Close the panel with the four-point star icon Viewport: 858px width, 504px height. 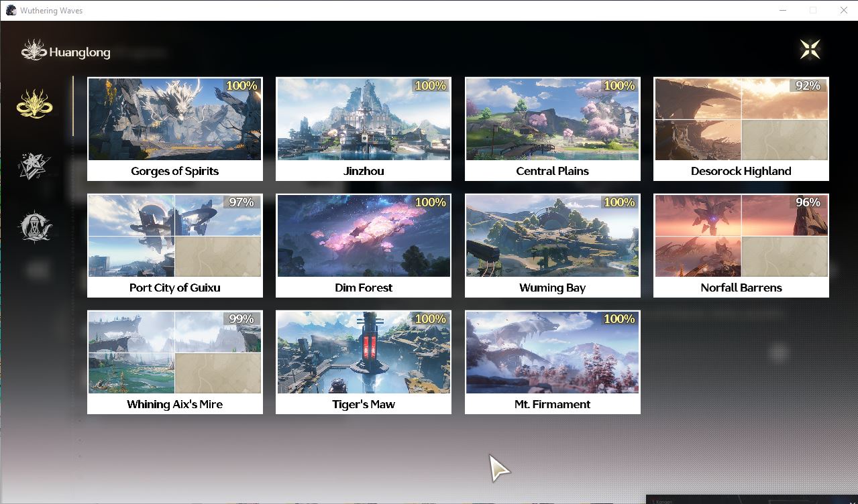810,50
